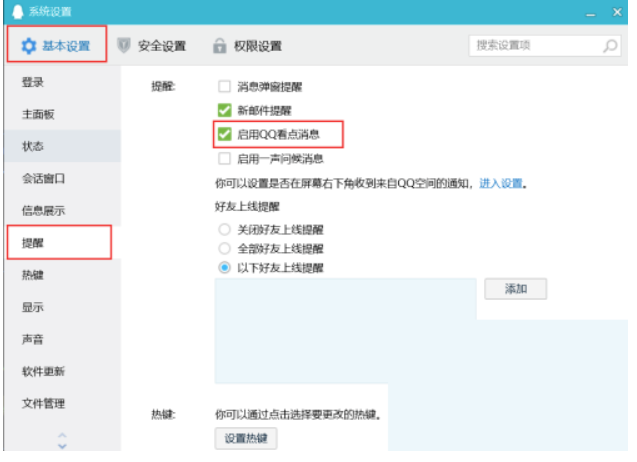The height and width of the screenshot is (462, 637).
Task: Select 软件更新 in the sidebar
Action: (62, 371)
